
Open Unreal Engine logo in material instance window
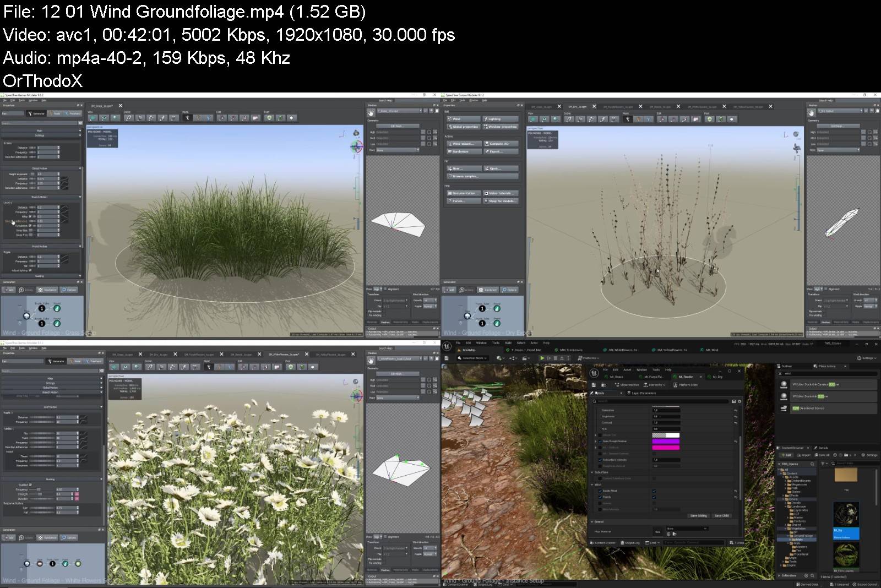(594, 373)
